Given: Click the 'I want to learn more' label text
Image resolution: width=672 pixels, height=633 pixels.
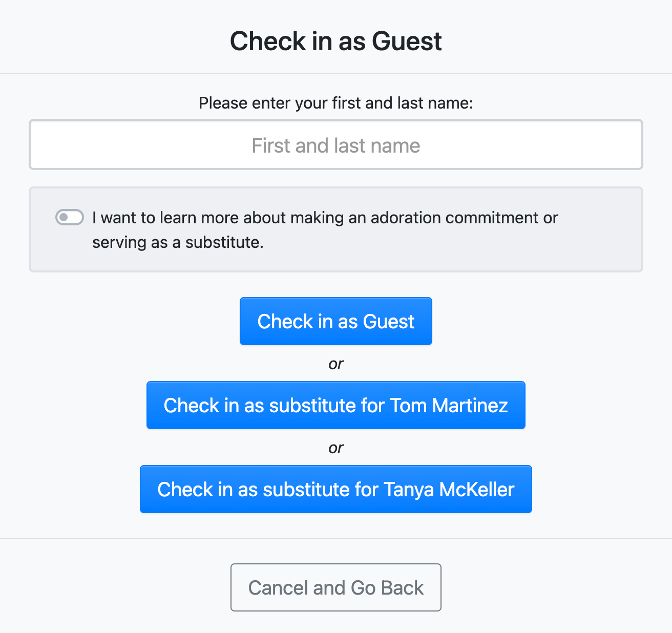Looking at the screenshot, I should pos(325,218).
